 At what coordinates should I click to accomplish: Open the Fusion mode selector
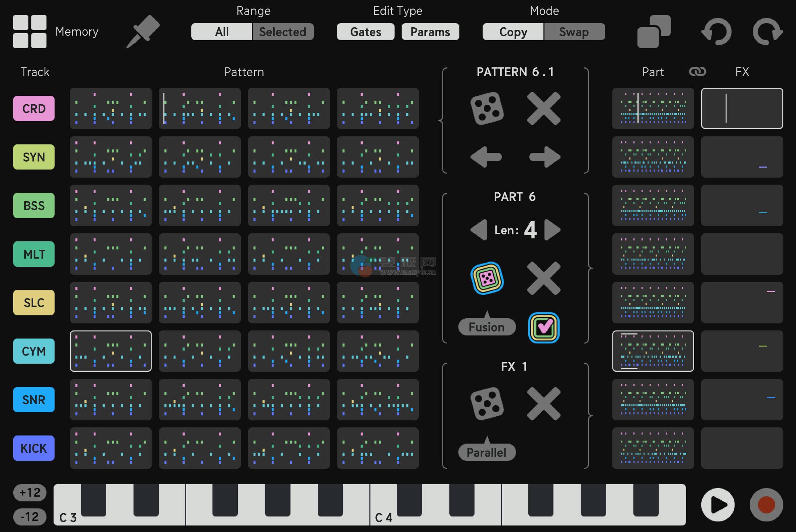[487, 327]
